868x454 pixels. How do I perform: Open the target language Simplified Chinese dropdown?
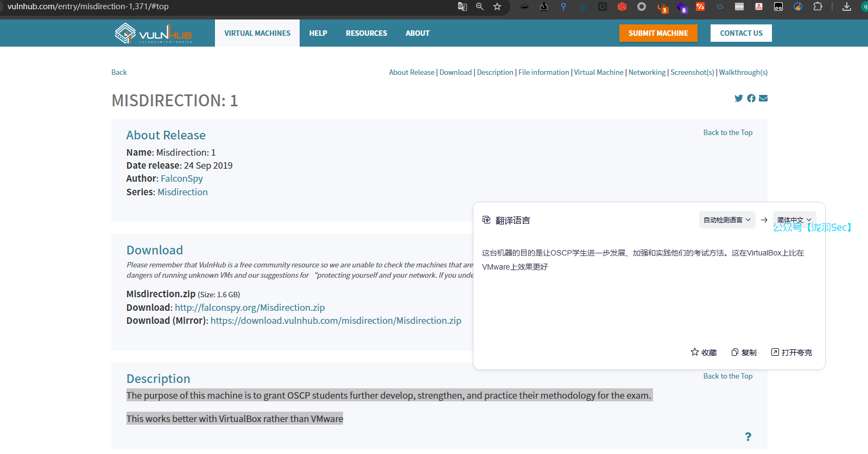point(794,220)
